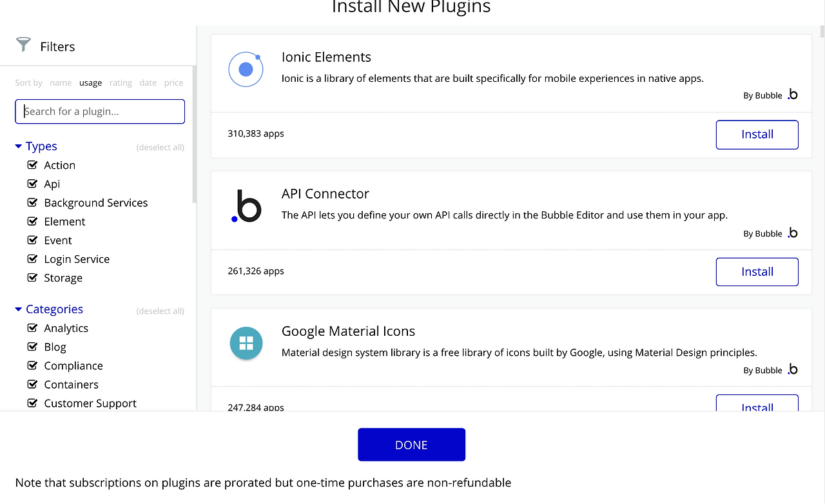The height and width of the screenshot is (504, 825).
Task: Click the API Connector description text
Action: (505, 215)
